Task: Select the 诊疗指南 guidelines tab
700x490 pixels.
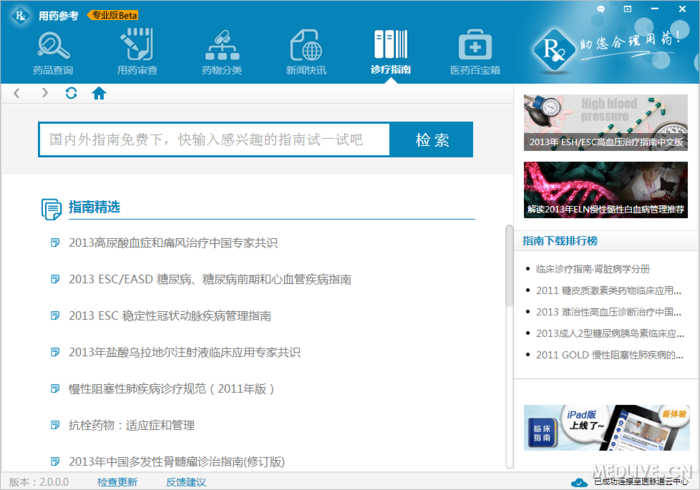Action: 391,52
